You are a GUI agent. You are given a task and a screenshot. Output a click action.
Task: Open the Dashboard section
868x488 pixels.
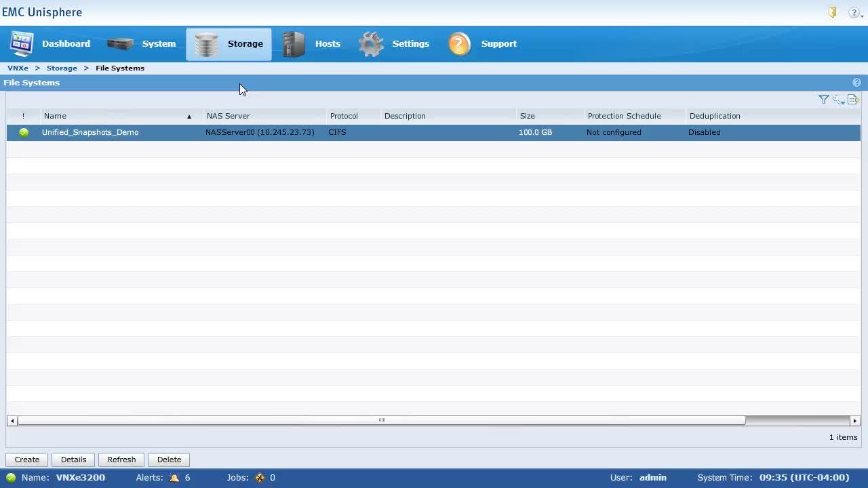[x=50, y=44]
